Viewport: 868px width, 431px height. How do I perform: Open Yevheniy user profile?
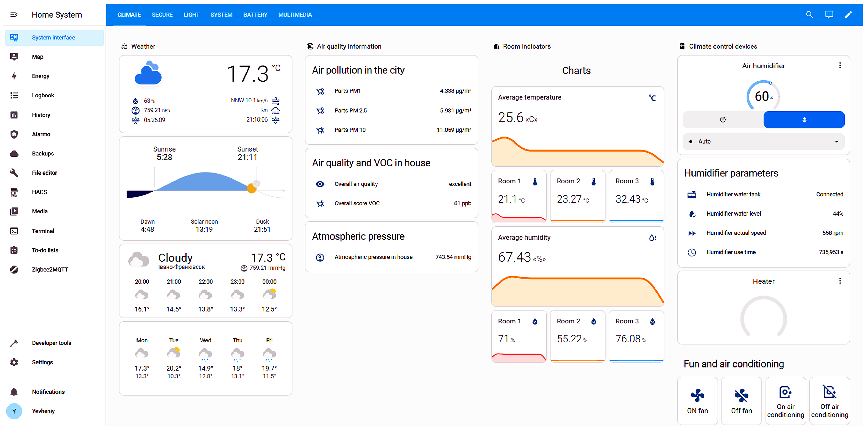coord(43,411)
